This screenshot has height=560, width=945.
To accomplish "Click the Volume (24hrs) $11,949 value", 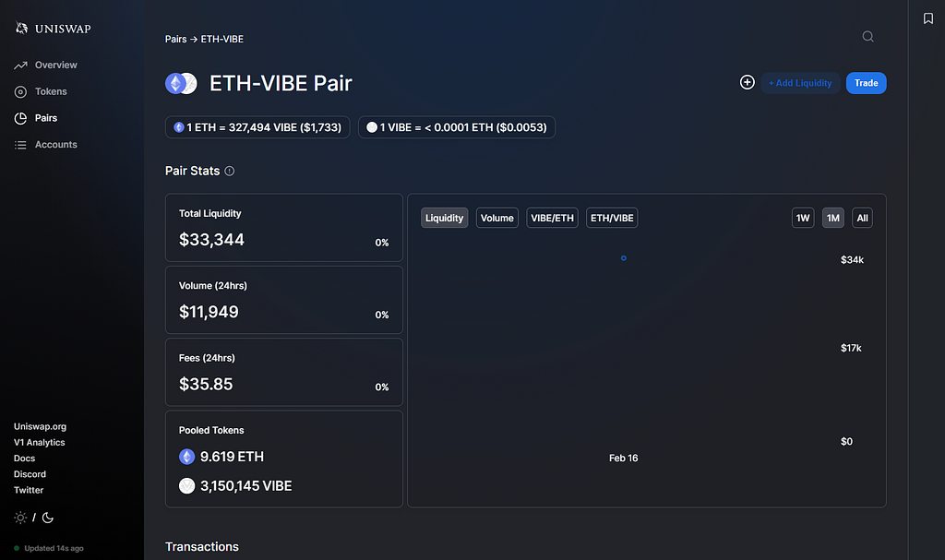I will tap(209, 312).
